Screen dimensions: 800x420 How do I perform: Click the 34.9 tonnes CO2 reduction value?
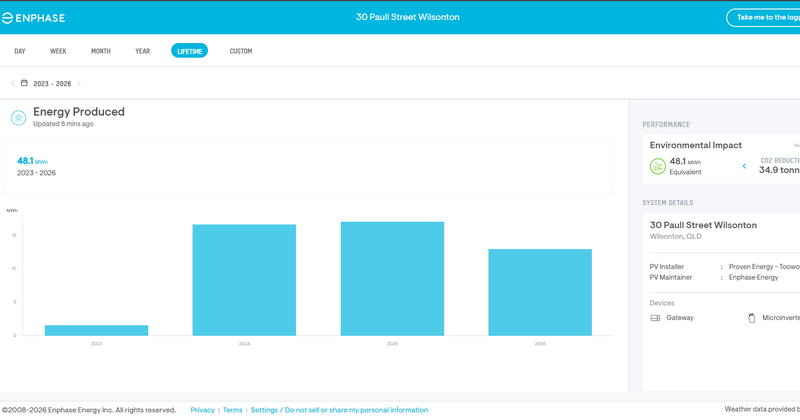pos(779,170)
